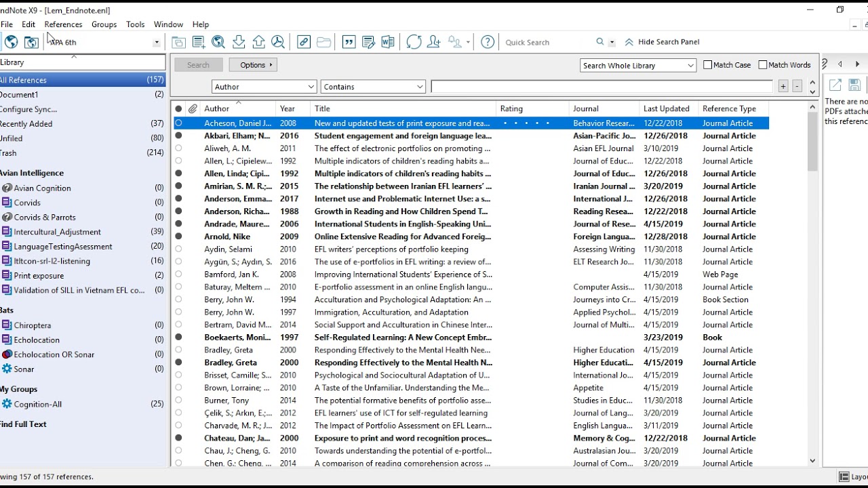
Task: Click the paperclip attachment column header
Action: coord(193,108)
